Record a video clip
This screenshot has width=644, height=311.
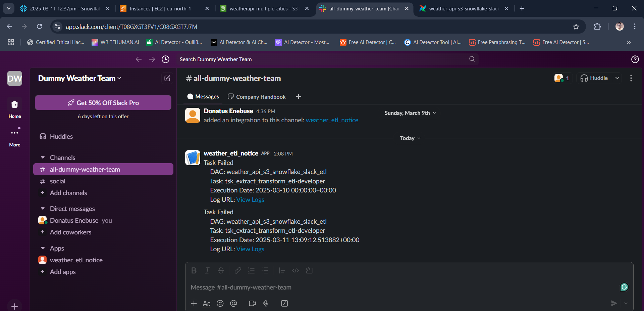click(252, 304)
